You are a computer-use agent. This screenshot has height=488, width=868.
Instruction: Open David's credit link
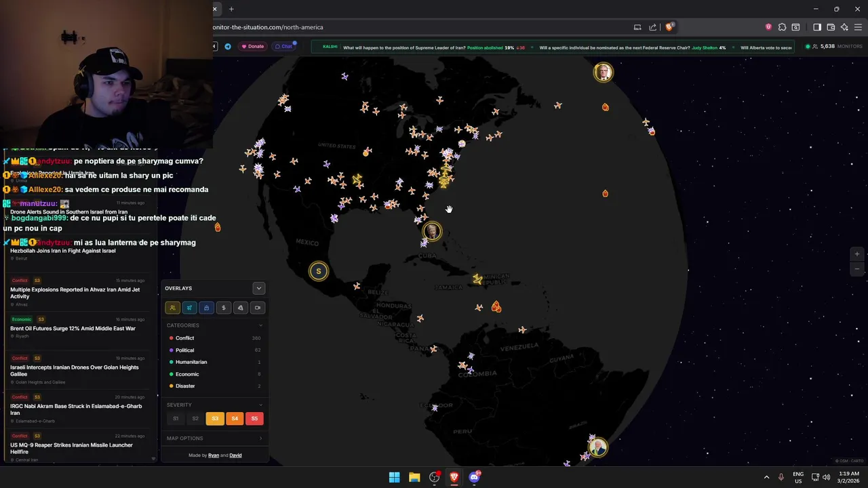235,455
